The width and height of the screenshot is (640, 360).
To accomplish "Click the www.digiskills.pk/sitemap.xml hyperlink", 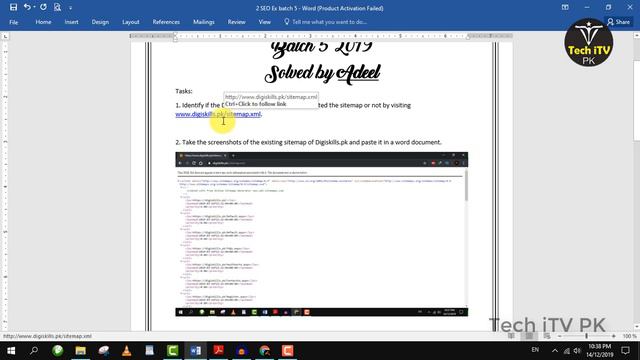I will [218, 114].
